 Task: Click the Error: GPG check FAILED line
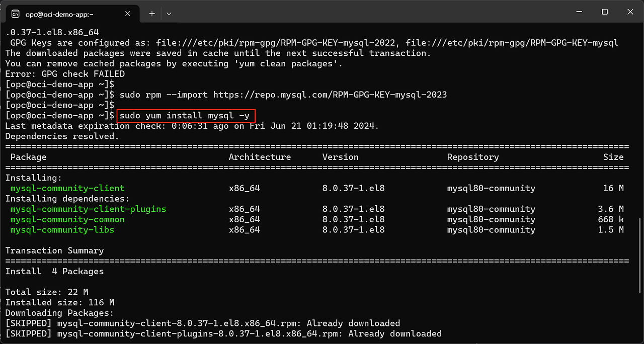[x=65, y=74]
